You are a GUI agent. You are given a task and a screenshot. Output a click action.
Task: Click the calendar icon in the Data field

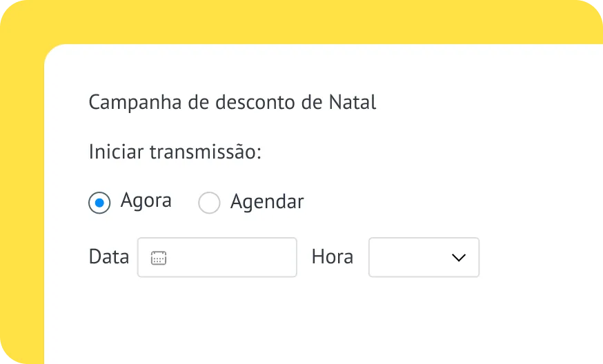point(159,258)
